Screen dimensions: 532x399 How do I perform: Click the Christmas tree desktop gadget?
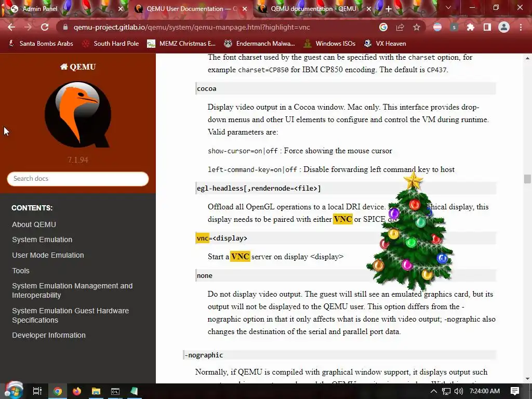coord(411,232)
